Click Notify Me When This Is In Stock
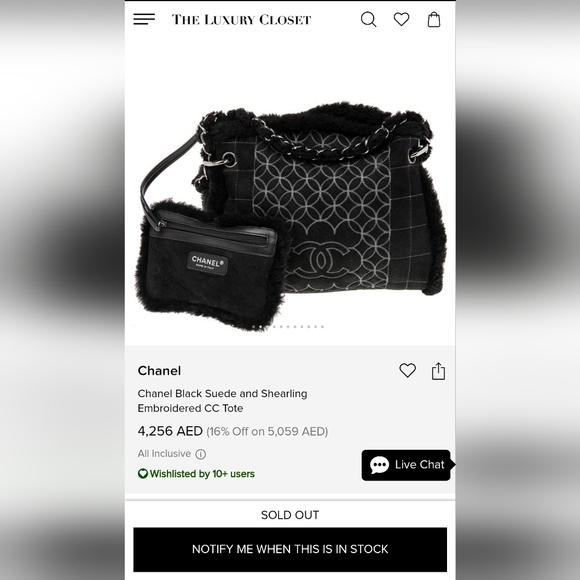 (x=290, y=549)
